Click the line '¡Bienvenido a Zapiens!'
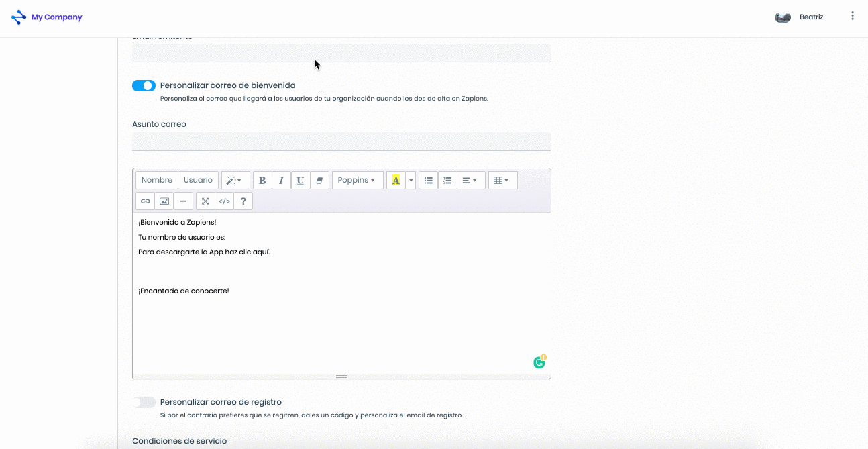 tap(177, 222)
